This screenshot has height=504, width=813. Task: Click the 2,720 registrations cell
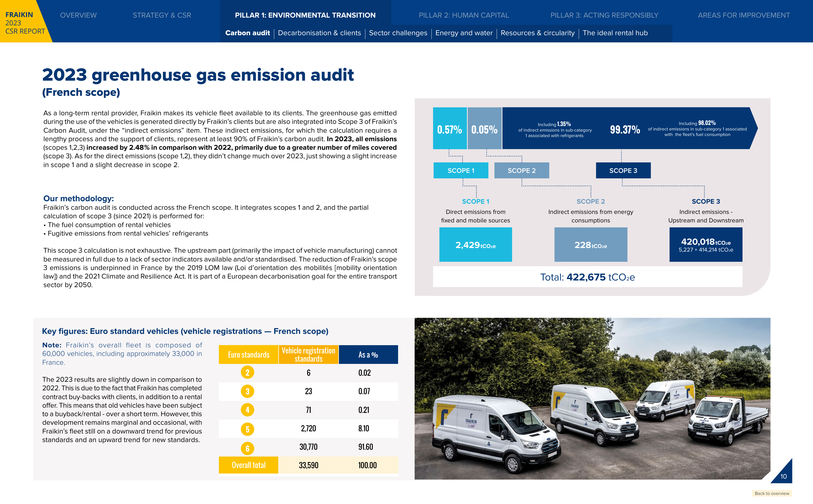click(308, 428)
